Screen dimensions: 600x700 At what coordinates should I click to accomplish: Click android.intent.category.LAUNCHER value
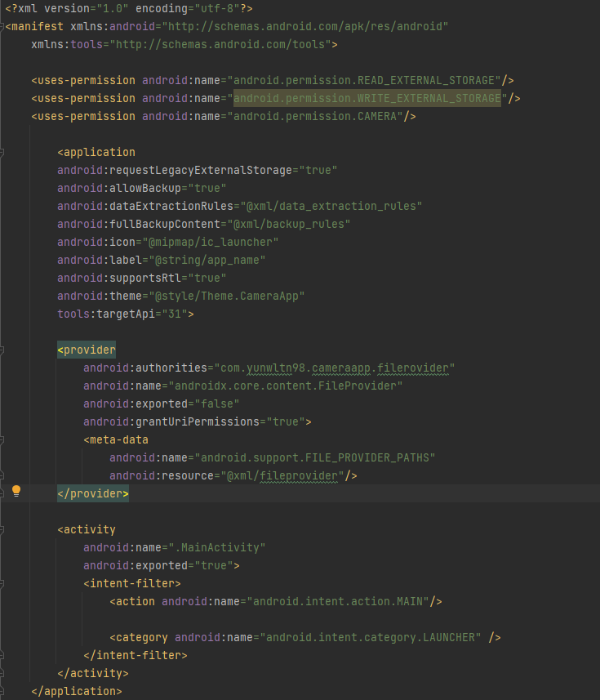tap(371, 637)
